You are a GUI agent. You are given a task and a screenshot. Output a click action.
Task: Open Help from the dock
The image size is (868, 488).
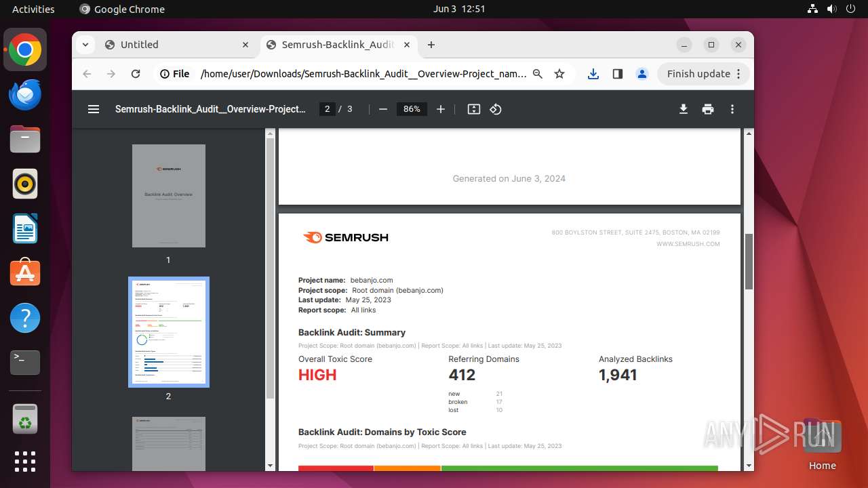25,318
